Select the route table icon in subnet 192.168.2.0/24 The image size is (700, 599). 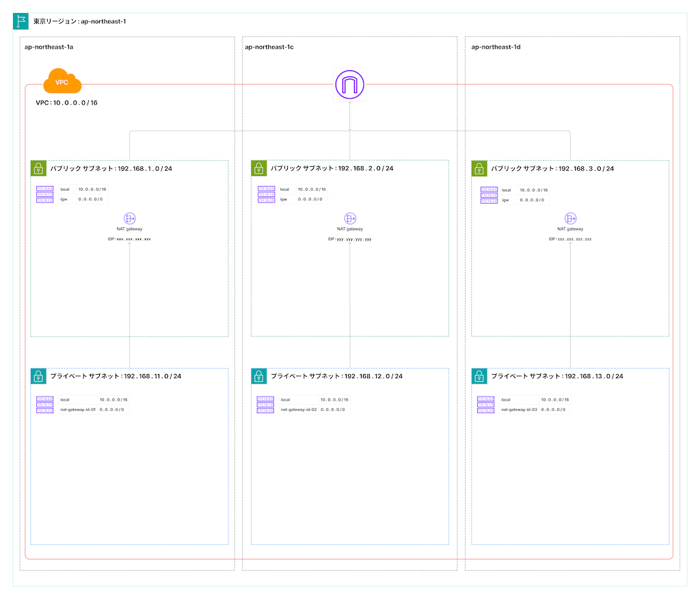266,194
